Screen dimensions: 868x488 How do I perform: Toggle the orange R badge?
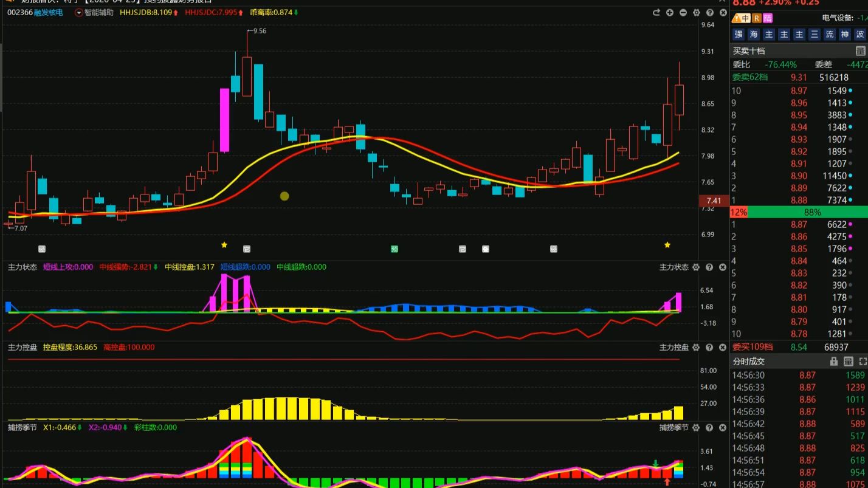point(757,18)
